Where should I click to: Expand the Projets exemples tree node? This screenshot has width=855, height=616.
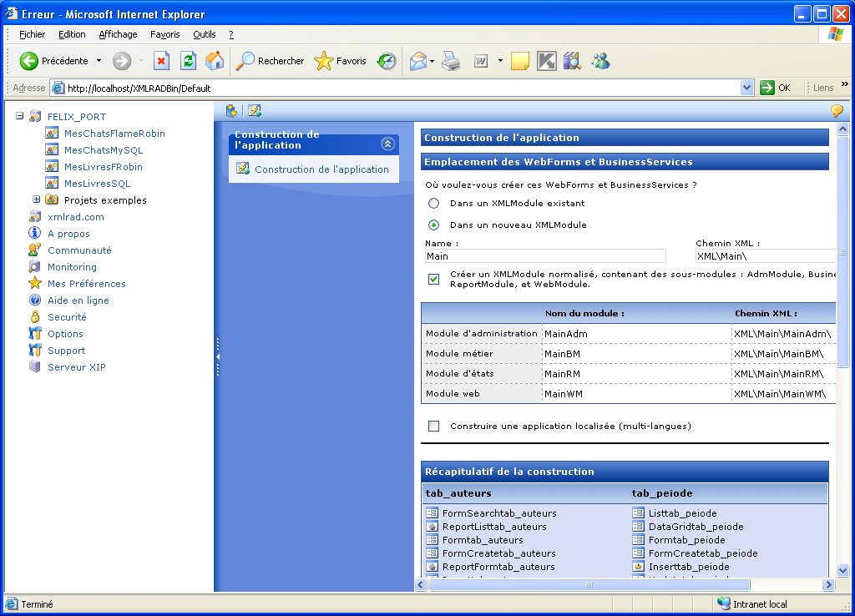point(37,199)
